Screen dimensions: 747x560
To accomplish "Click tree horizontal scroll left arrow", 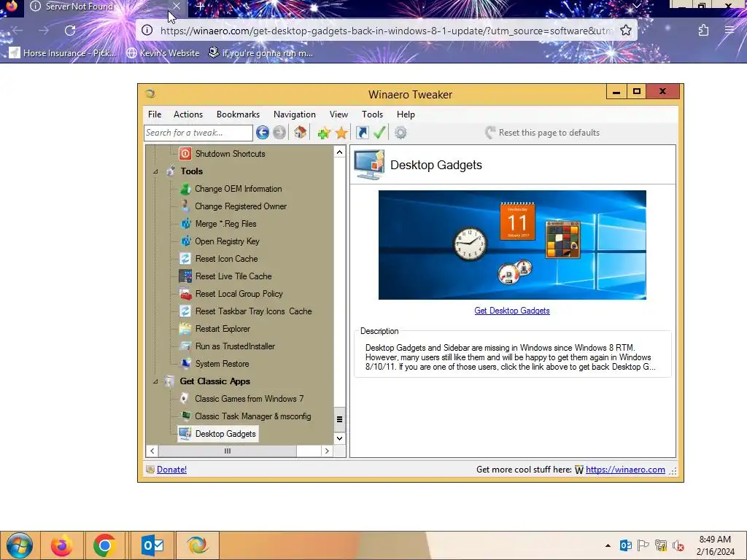I will pyautogui.click(x=152, y=451).
